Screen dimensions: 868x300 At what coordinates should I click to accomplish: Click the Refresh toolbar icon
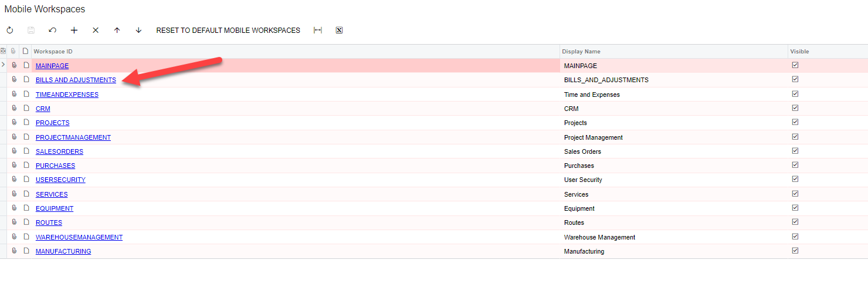coord(10,30)
